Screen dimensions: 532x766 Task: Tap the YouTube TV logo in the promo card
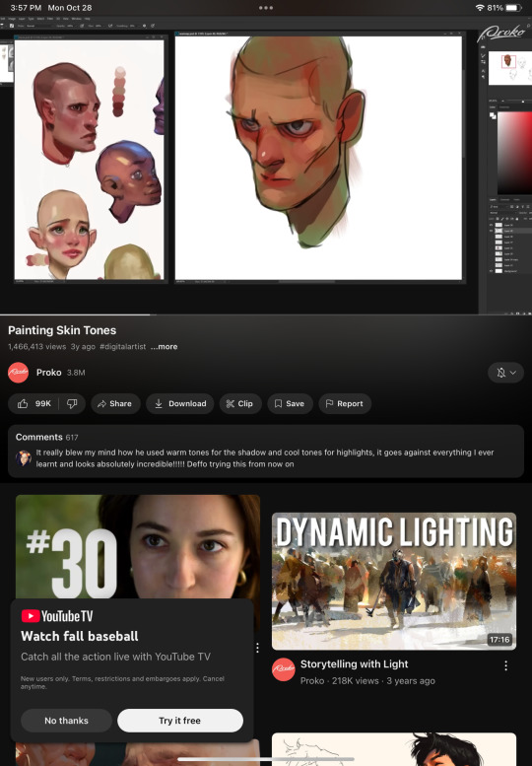(57, 616)
